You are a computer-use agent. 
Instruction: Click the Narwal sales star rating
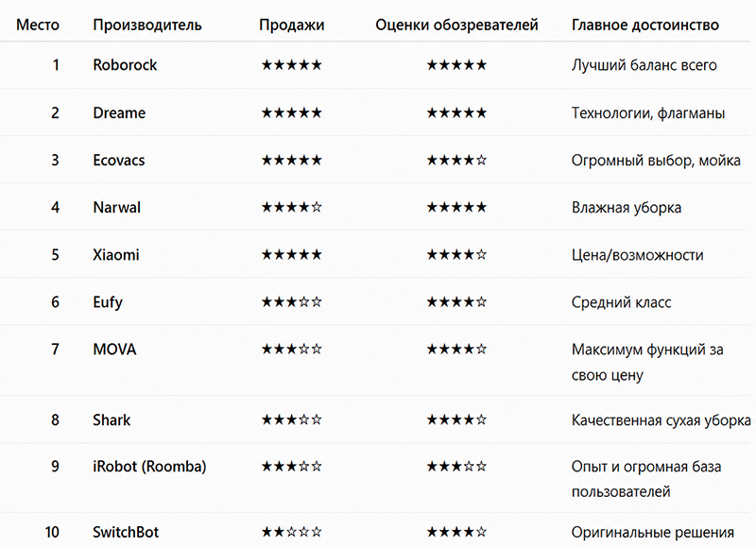(292, 207)
